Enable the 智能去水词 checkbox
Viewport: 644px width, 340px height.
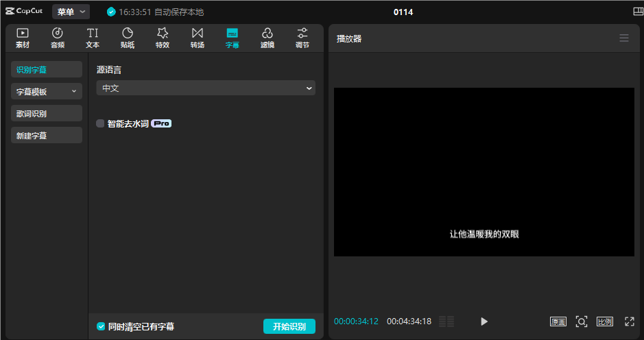(101, 123)
